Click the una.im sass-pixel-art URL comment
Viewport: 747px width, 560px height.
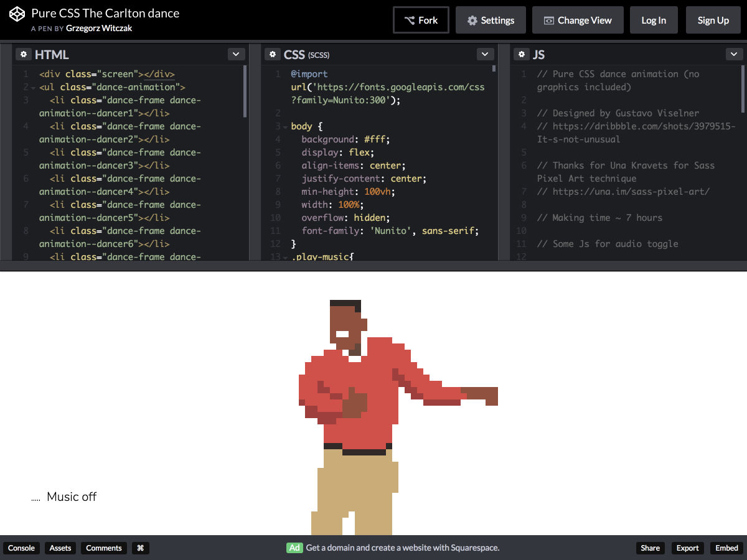[x=622, y=192]
